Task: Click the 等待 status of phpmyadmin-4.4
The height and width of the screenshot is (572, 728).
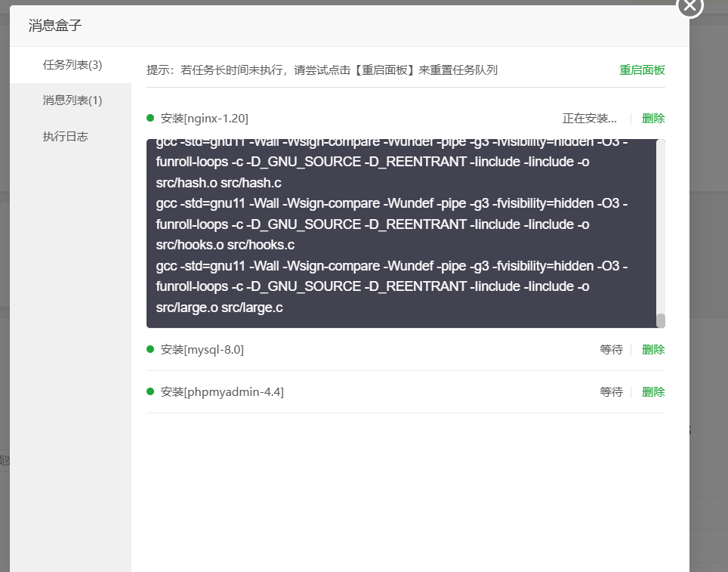Action: (611, 391)
